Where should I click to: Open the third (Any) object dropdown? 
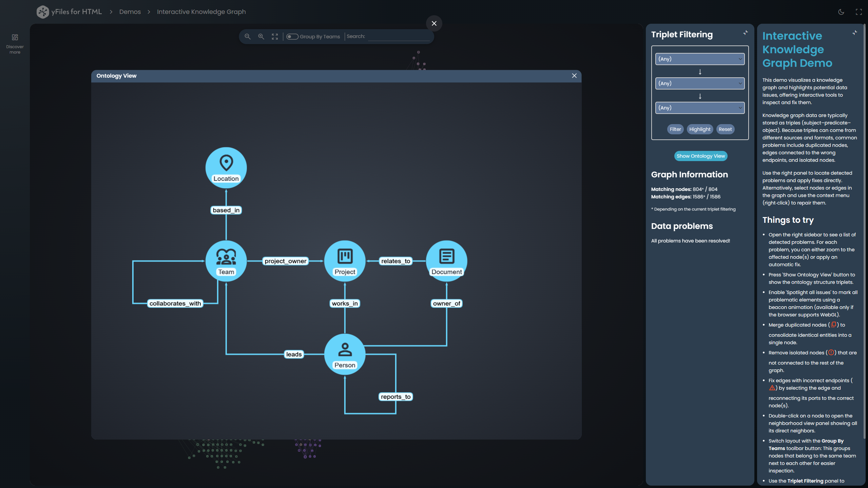(x=700, y=108)
